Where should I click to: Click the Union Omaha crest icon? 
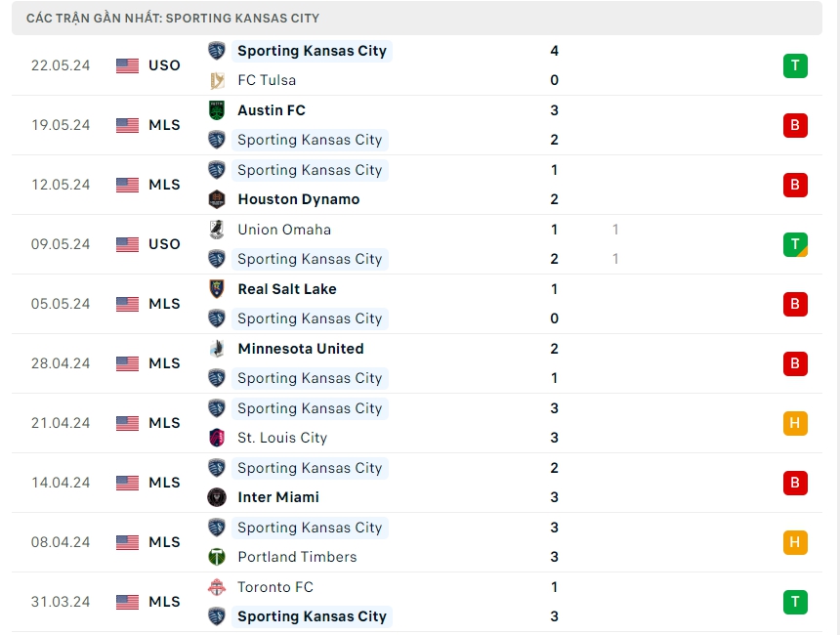click(x=217, y=230)
